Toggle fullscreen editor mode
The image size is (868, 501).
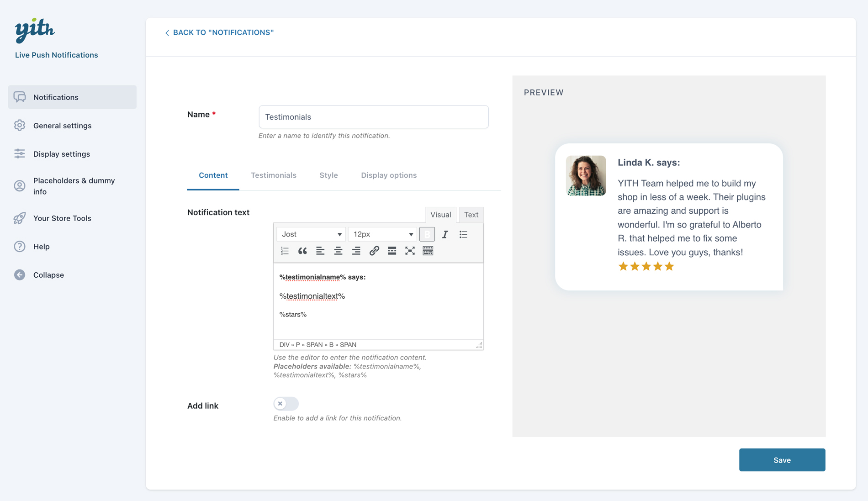click(x=410, y=251)
